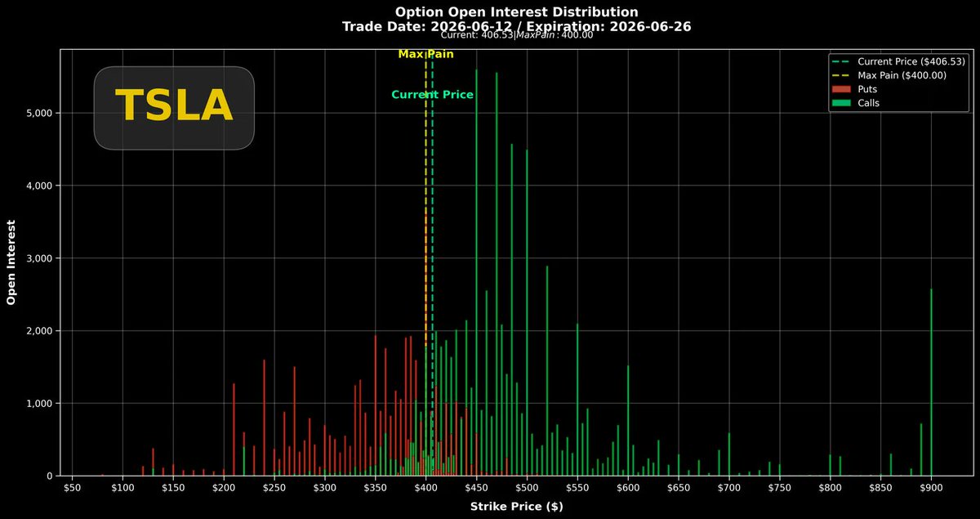980x519 pixels.
Task: Click the "Strike Price ($)" x-axis label
Action: 516,507
